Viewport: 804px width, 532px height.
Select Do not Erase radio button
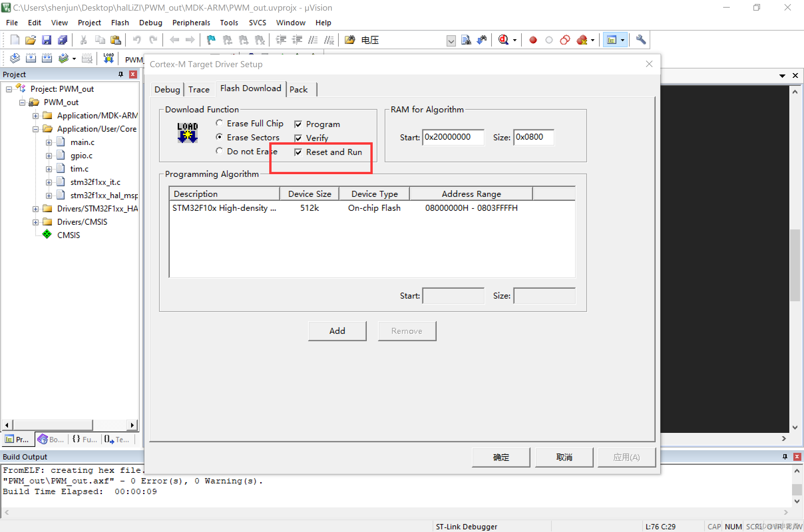pyautogui.click(x=219, y=151)
